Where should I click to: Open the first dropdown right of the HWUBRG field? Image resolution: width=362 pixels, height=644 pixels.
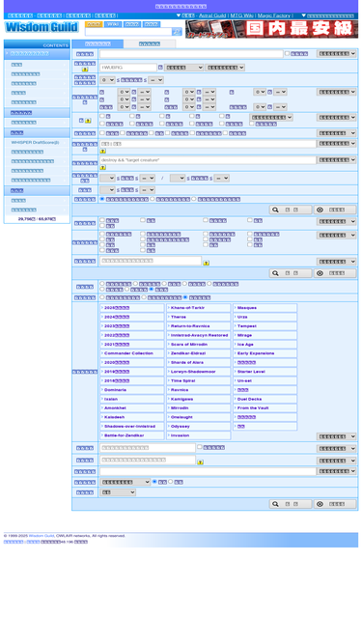point(183,68)
